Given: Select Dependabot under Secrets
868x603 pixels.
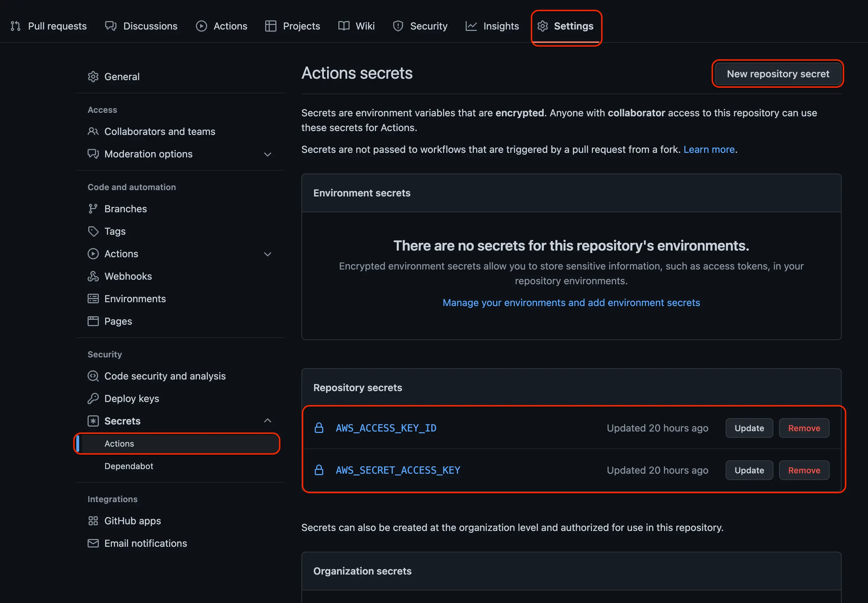Looking at the screenshot, I should coord(128,466).
